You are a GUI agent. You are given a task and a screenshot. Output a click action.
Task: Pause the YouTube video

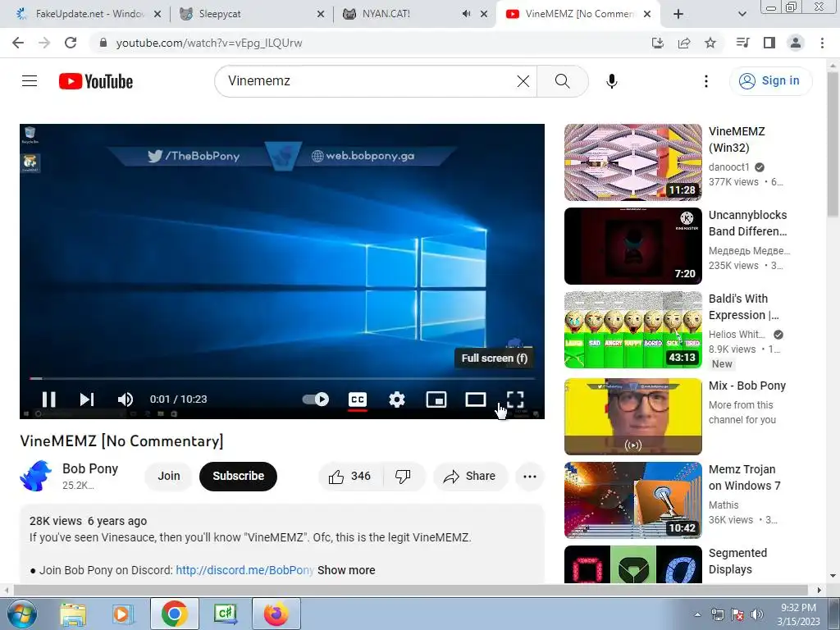click(48, 399)
